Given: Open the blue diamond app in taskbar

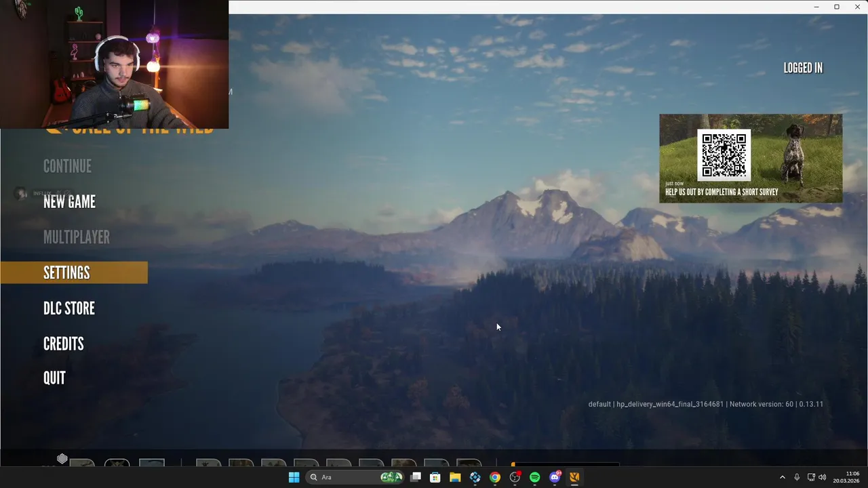Looking at the screenshot, I should (475, 477).
